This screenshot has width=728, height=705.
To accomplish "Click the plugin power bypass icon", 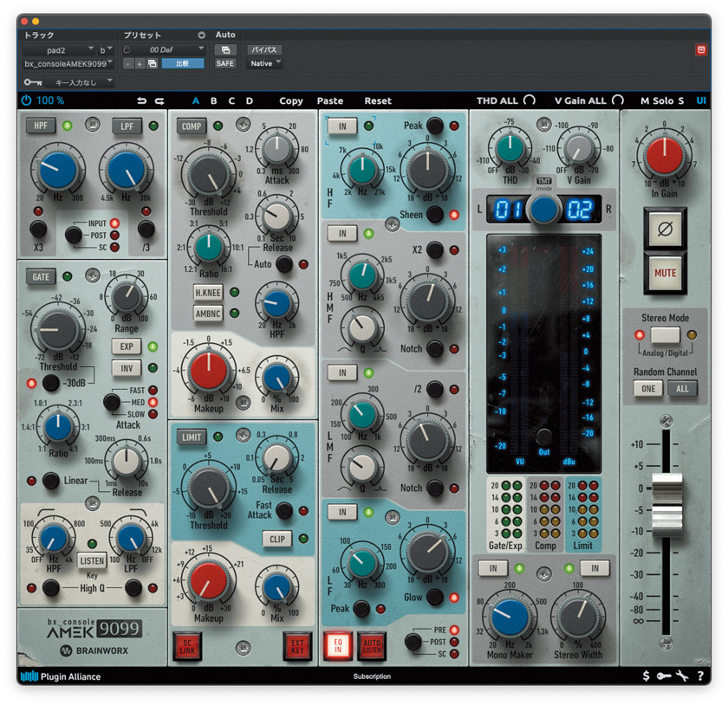I will pyautogui.click(x=27, y=100).
